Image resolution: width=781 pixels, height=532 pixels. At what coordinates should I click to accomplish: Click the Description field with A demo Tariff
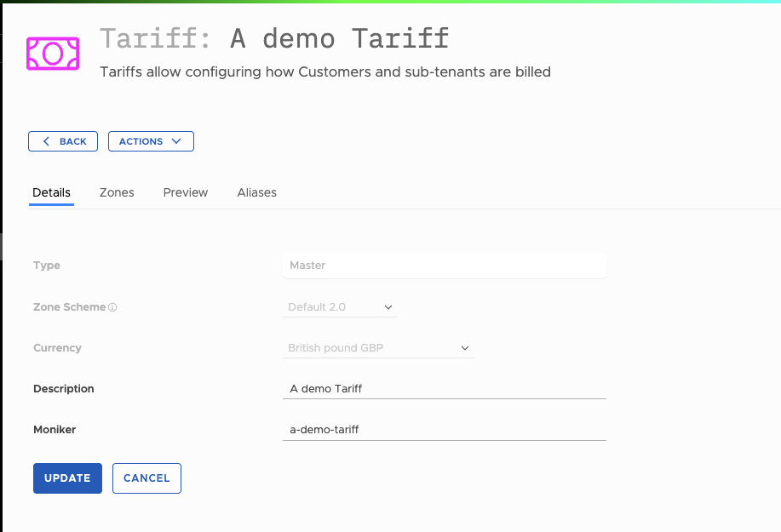pyautogui.click(x=445, y=389)
